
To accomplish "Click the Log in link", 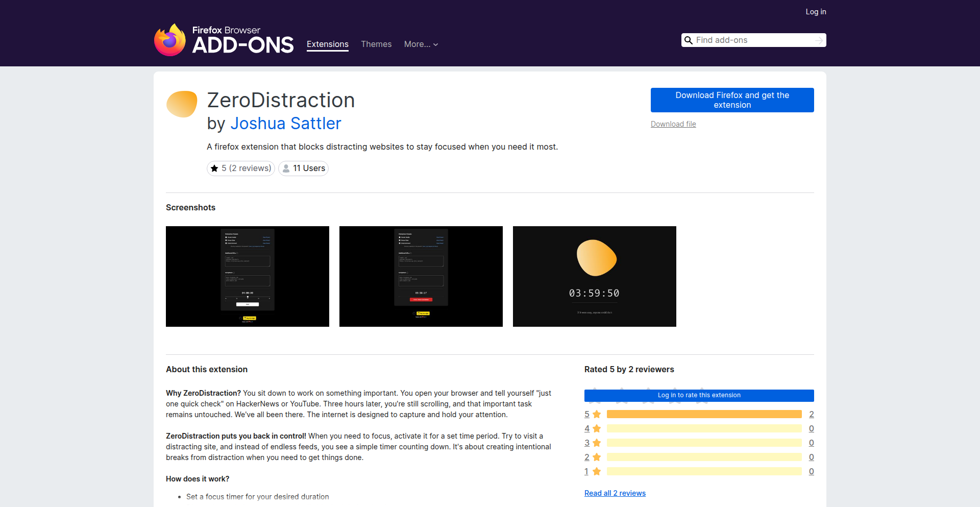I will [x=816, y=12].
